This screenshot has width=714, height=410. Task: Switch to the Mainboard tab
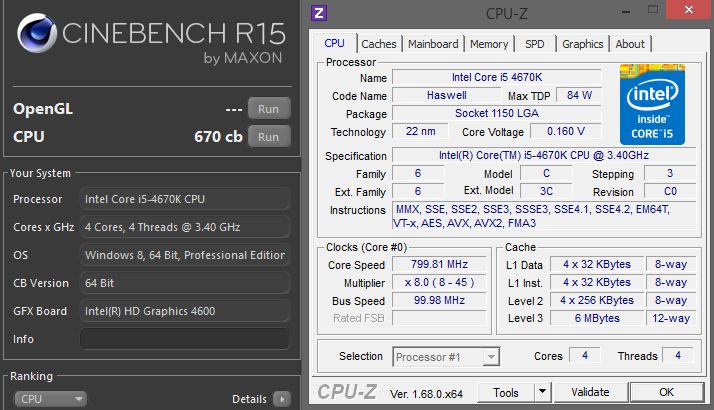433,44
